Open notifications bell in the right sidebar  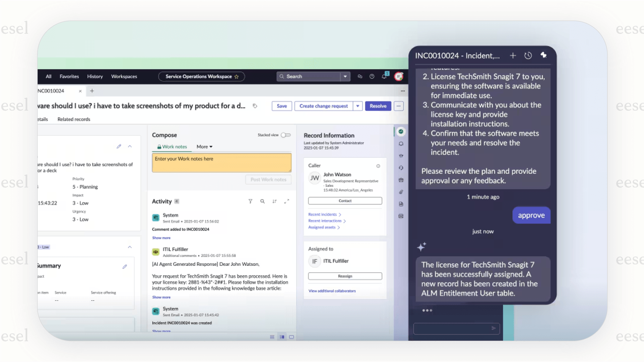coord(401,144)
